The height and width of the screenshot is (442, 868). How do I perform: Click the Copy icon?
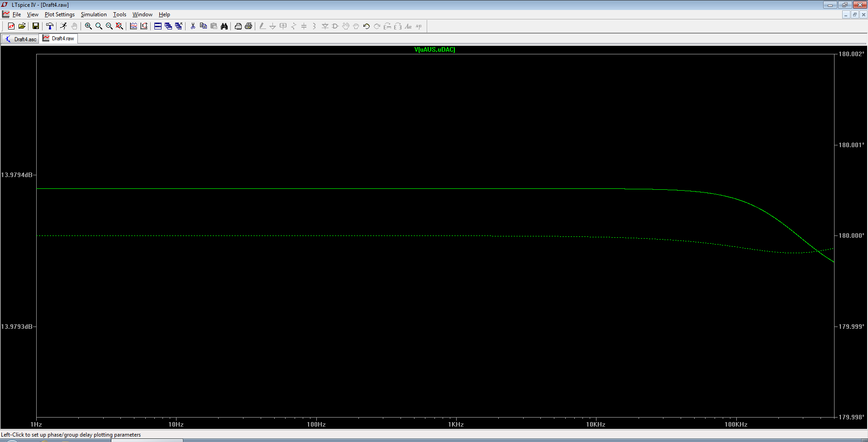[203, 26]
